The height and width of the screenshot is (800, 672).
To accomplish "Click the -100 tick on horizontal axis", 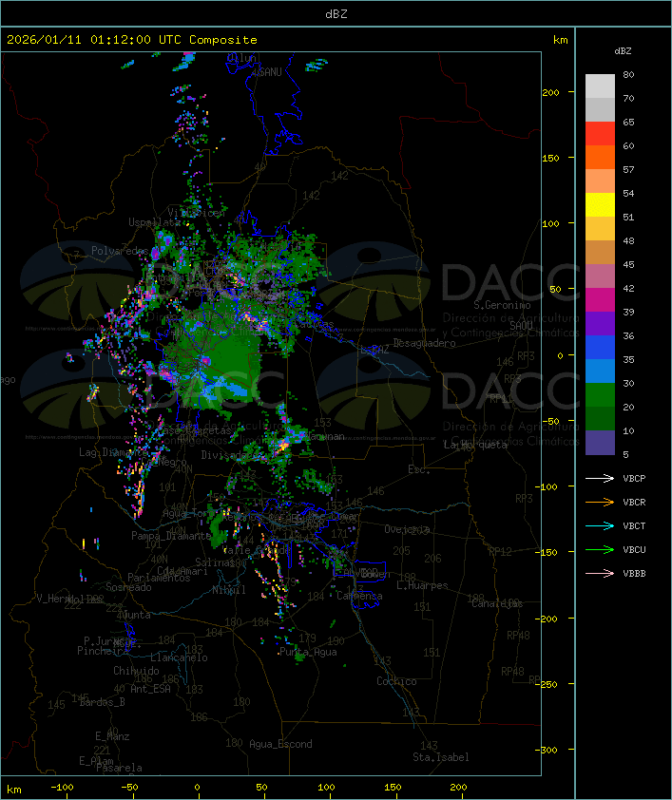I will 64,788.
